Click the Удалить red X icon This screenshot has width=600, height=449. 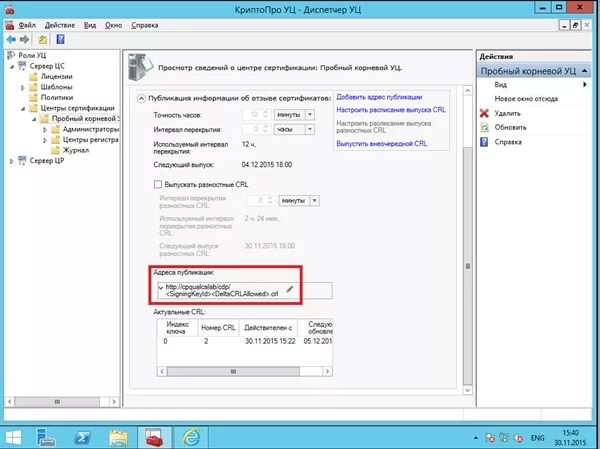[484, 113]
